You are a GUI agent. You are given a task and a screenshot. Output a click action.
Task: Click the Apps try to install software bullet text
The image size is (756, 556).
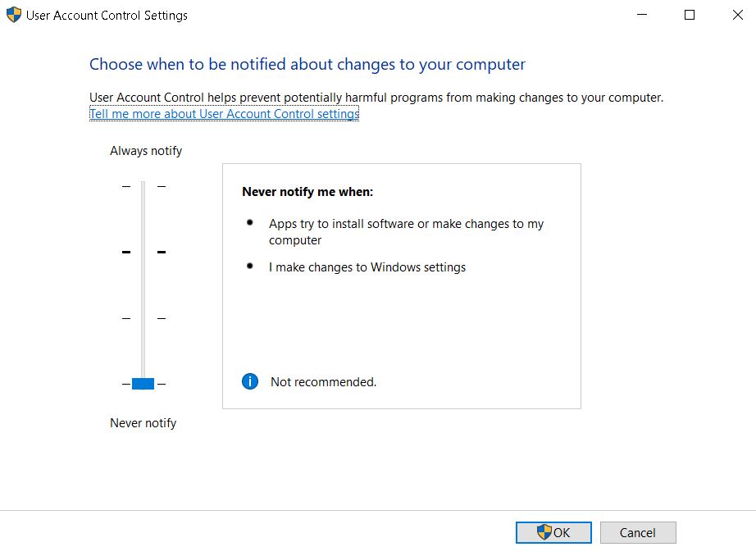[406, 232]
